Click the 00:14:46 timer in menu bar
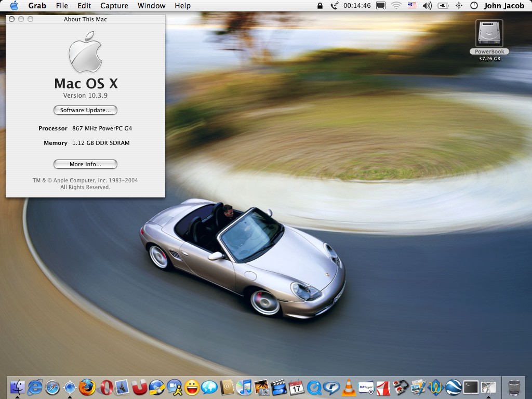The image size is (532, 399). click(x=357, y=5)
